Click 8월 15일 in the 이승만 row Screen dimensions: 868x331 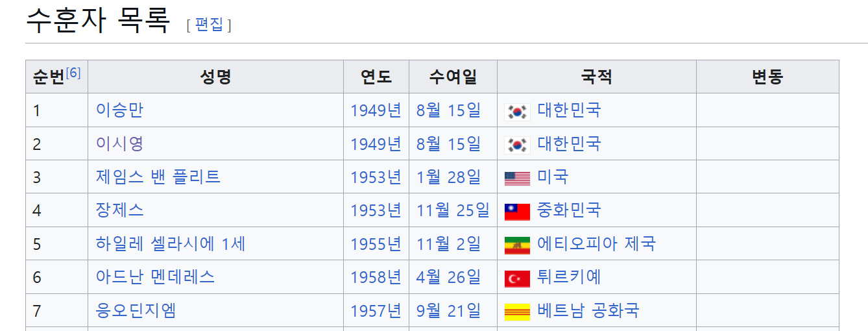448,110
